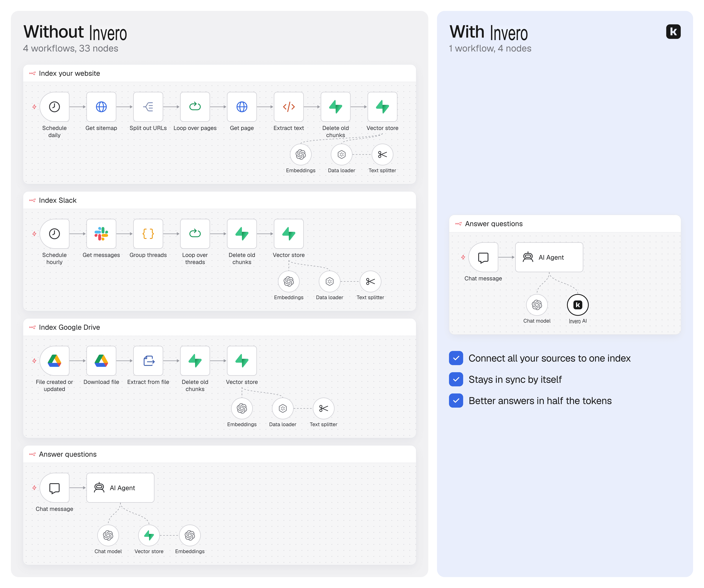Select the Delete old chunks node in Index Slack

point(242,234)
